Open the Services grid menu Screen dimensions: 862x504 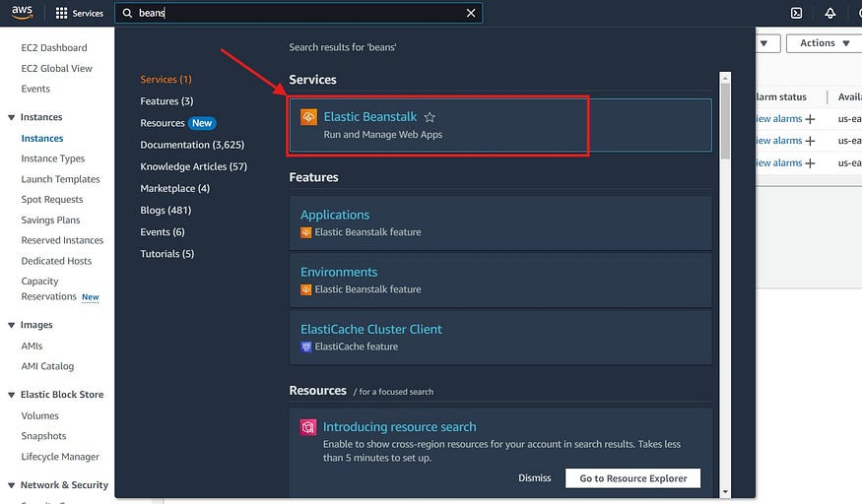pyautogui.click(x=79, y=13)
